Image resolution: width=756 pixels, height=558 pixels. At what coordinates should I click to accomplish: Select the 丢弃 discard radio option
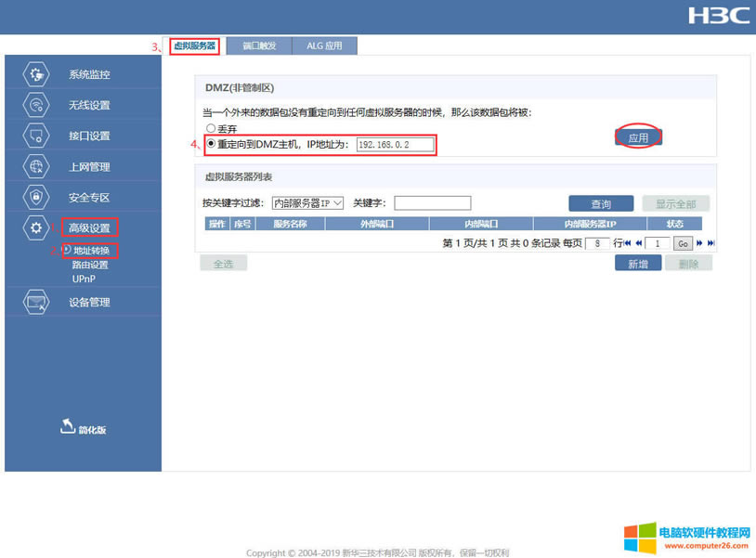(x=210, y=128)
